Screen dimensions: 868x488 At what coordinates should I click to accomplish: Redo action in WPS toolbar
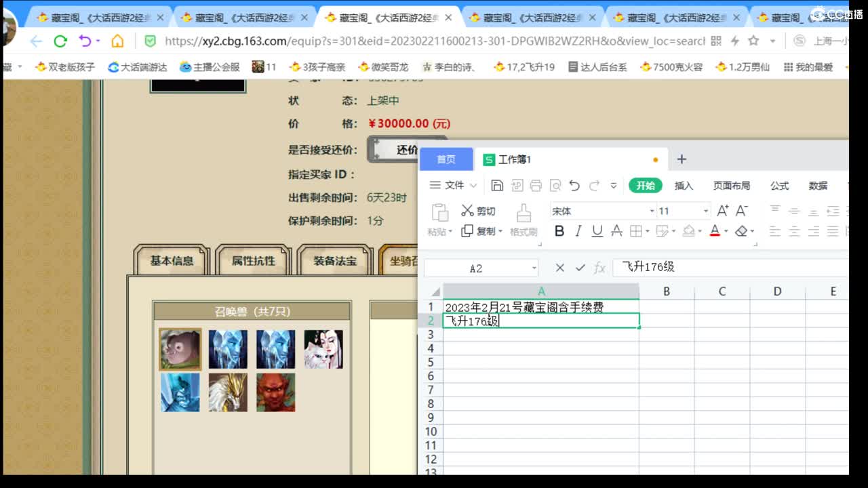click(x=594, y=185)
